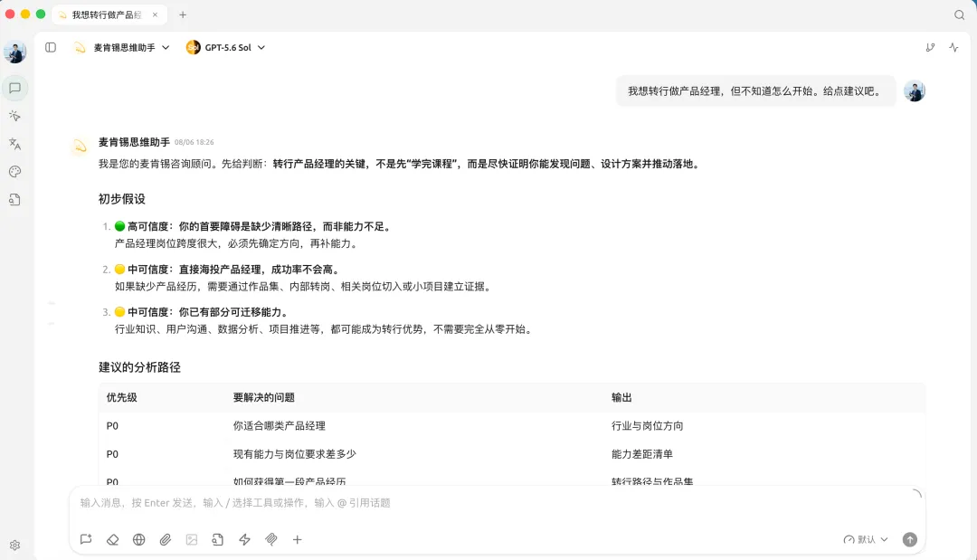This screenshot has width=977, height=560.
Task: Open settings gear in sidebar
Action: tap(15, 545)
